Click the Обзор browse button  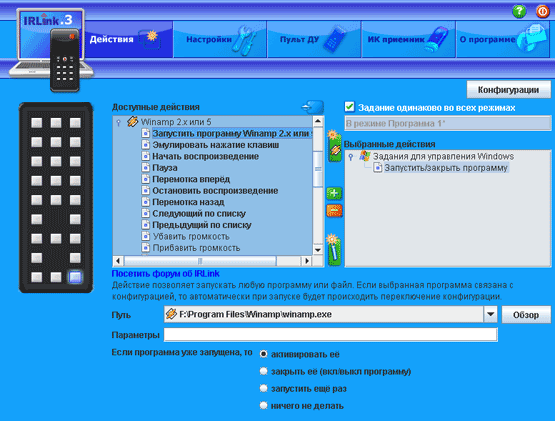[x=526, y=314]
